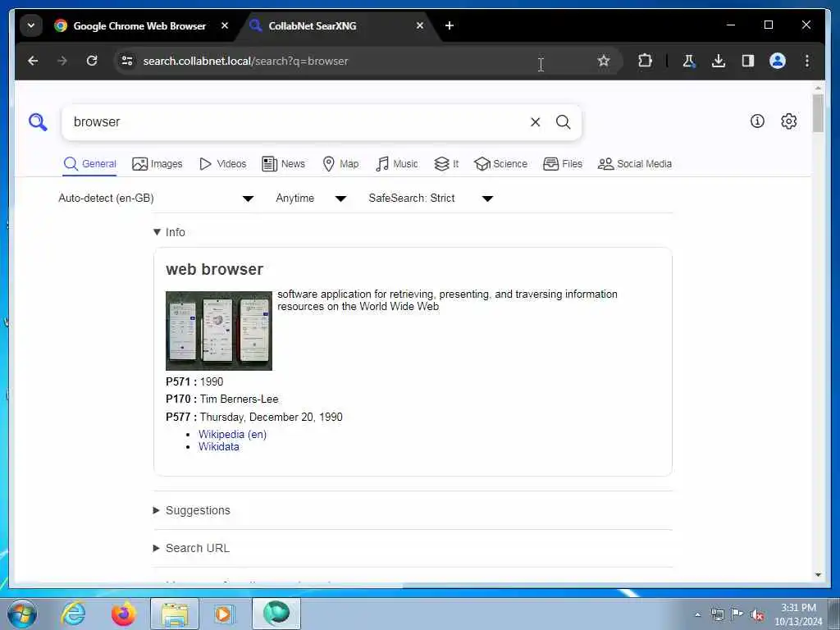840x630 pixels.
Task: Click the page vertical scrollbar thumb
Action: click(x=818, y=113)
